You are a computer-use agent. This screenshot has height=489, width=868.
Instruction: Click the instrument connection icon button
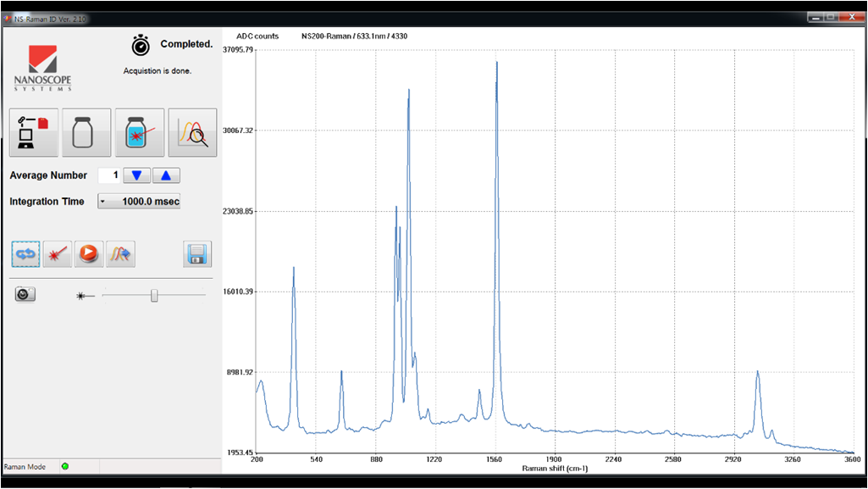coord(34,133)
